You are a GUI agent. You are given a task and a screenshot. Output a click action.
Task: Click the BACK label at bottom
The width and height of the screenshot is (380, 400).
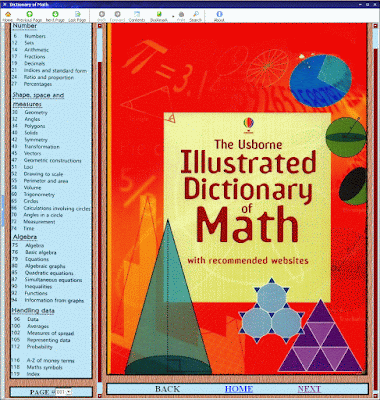[x=167, y=389]
